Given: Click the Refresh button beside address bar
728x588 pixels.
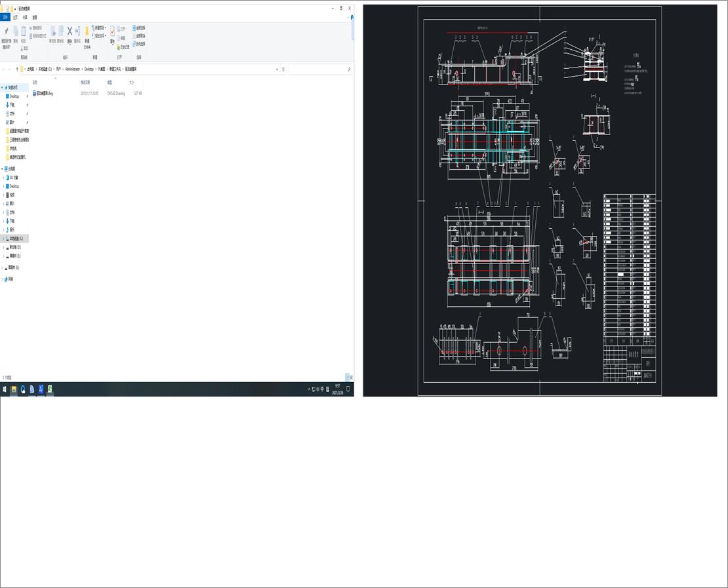Looking at the screenshot, I should (283, 69).
